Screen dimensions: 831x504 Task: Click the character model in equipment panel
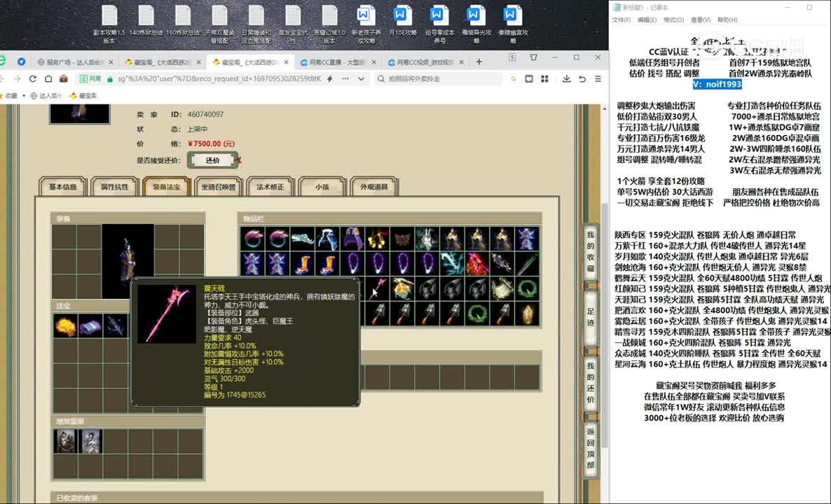click(x=128, y=262)
